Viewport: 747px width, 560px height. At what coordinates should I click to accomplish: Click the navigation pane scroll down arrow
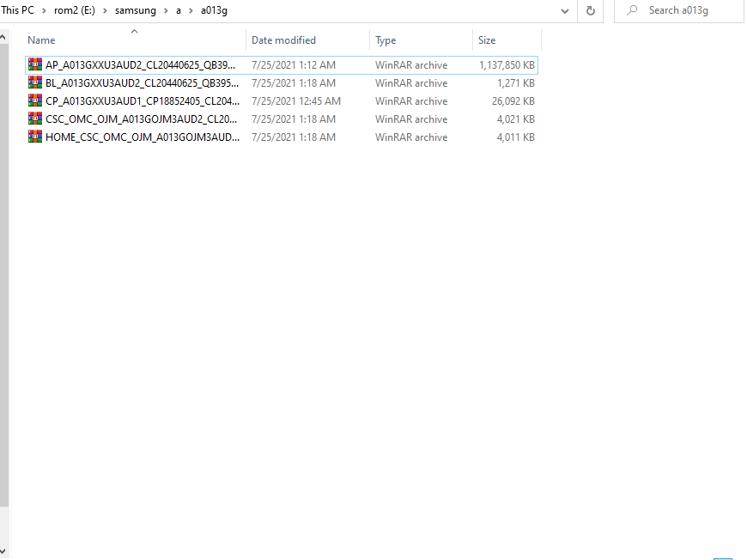(x=3, y=551)
